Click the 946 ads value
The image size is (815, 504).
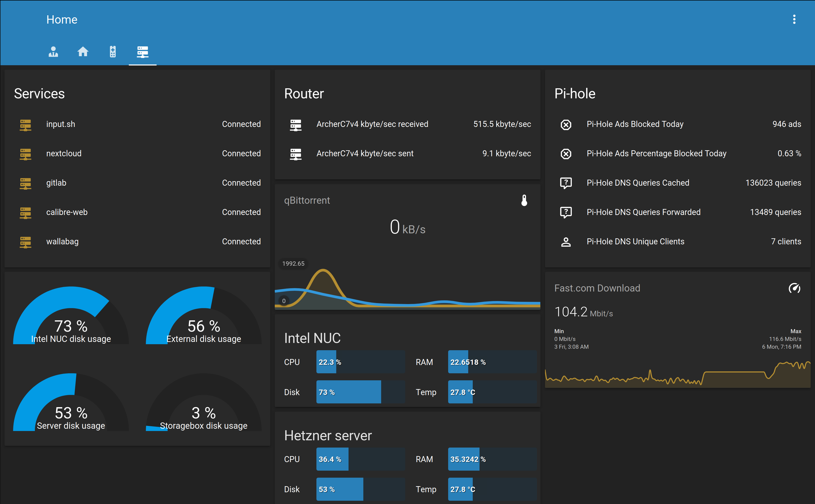pyautogui.click(x=787, y=124)
